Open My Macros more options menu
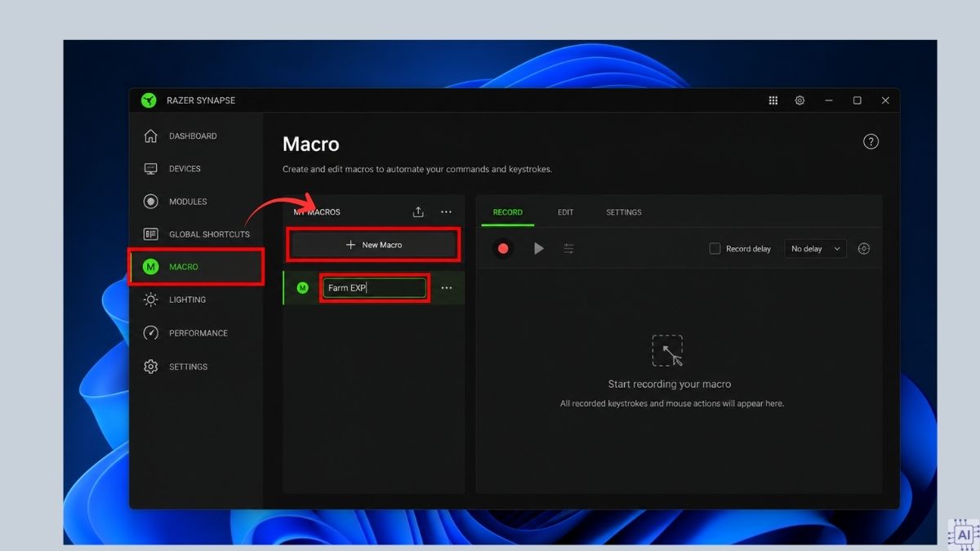 pos(446,212)
